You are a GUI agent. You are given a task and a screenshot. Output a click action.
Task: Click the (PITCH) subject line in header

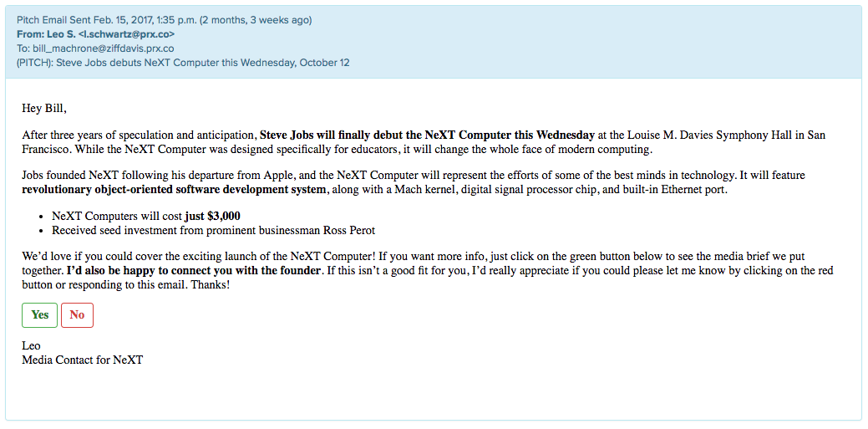click(182, 63)
